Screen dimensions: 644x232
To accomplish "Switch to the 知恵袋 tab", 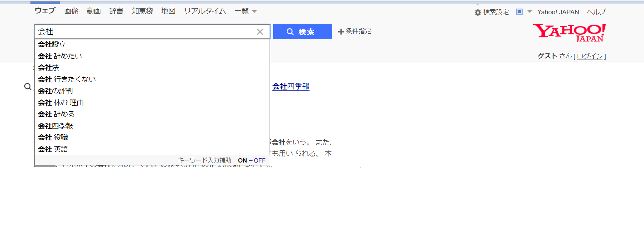I will 142,11.
